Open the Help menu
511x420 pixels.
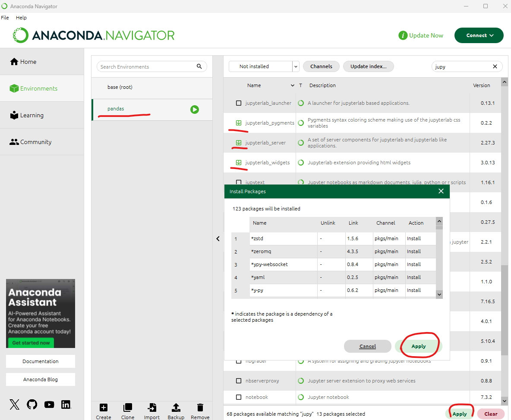click(x=21, y=18)
